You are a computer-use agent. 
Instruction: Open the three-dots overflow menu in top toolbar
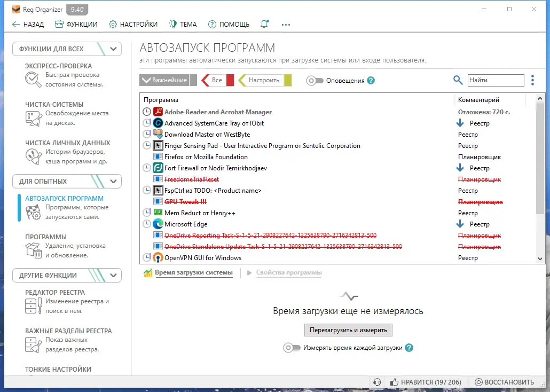pos(286,25)
